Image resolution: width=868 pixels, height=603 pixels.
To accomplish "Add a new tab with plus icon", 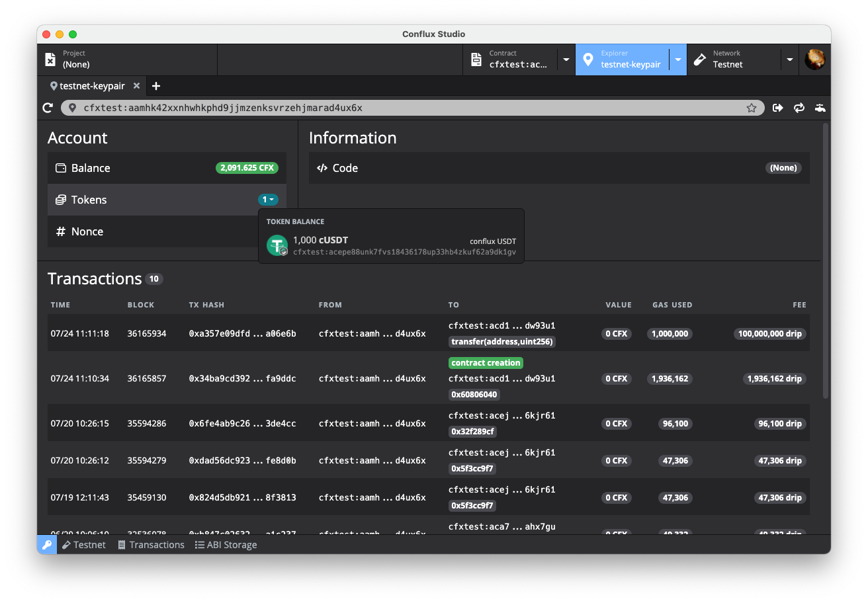I will tap(156, 86).
